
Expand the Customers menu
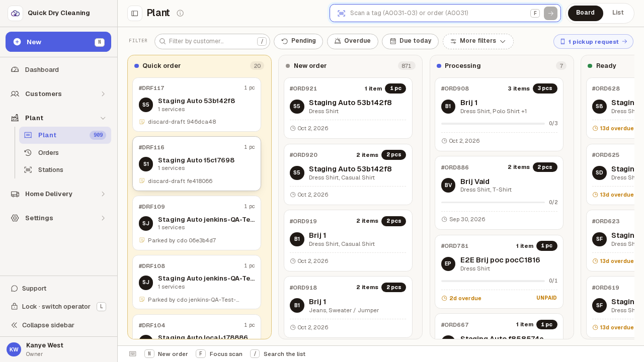click(58, 94)
